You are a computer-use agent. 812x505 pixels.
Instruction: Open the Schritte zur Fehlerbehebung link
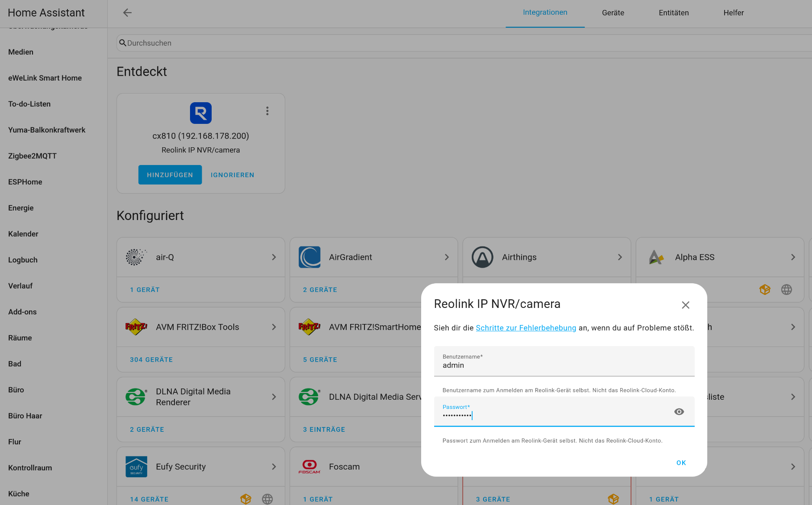(526, 328)
